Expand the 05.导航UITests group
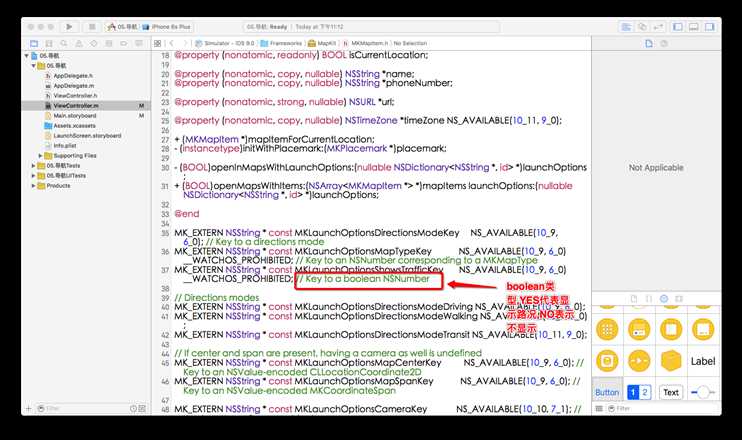Viewport: 742px width, 440px height. coord(34,176)
